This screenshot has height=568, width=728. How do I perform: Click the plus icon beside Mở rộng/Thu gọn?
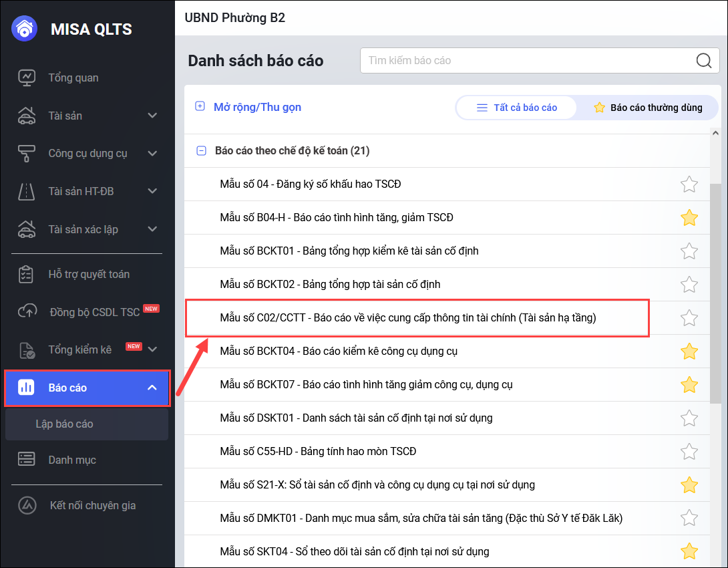(200, 106)
